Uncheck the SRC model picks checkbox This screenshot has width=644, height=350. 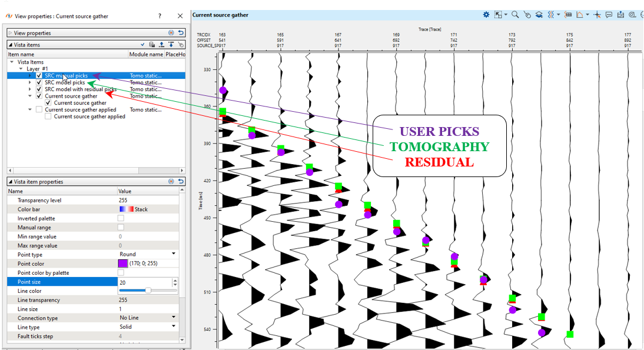tap(39, 83)
